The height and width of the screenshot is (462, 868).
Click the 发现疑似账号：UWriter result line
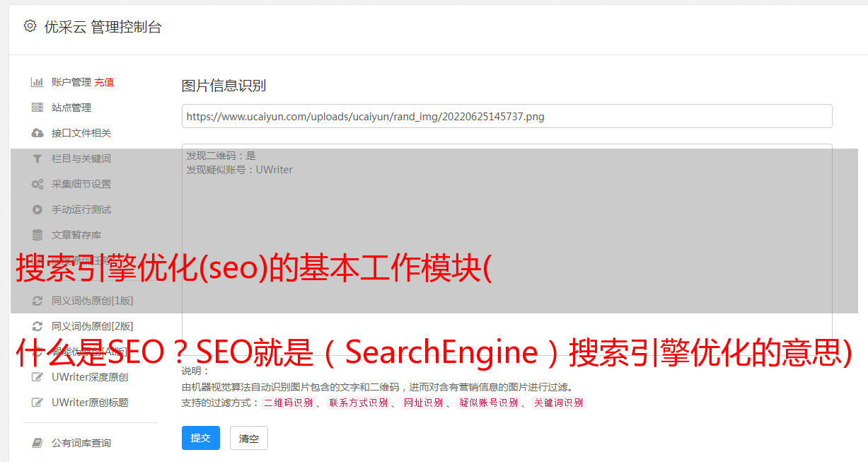pos(239,170)
